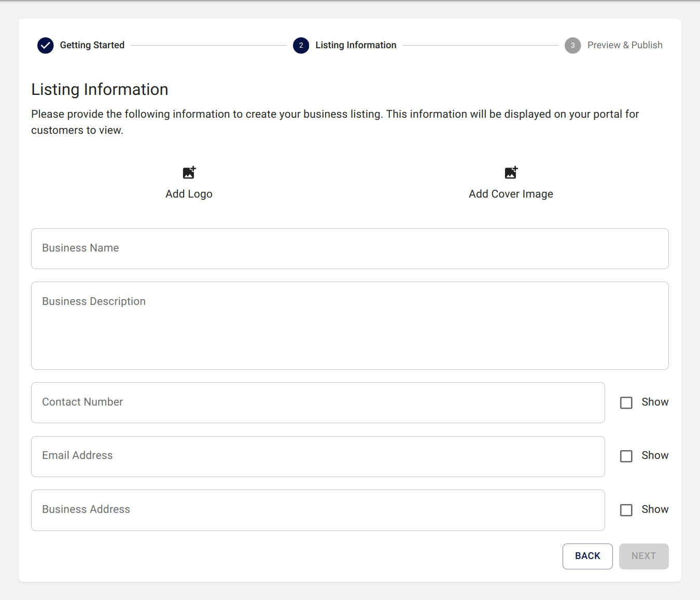Click the Getting Started checkmark icon
Image resolution: width=700 pixels, height=600 pixels.
coord(46,46)
